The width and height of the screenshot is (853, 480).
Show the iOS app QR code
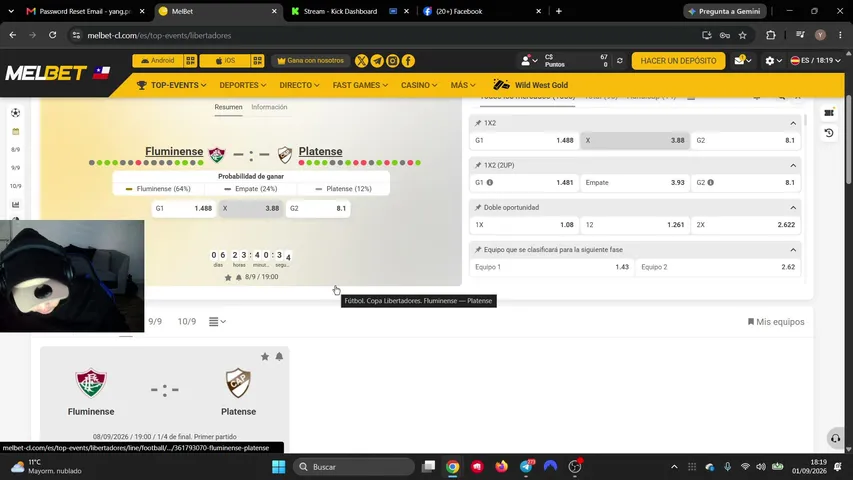point(258,60)
